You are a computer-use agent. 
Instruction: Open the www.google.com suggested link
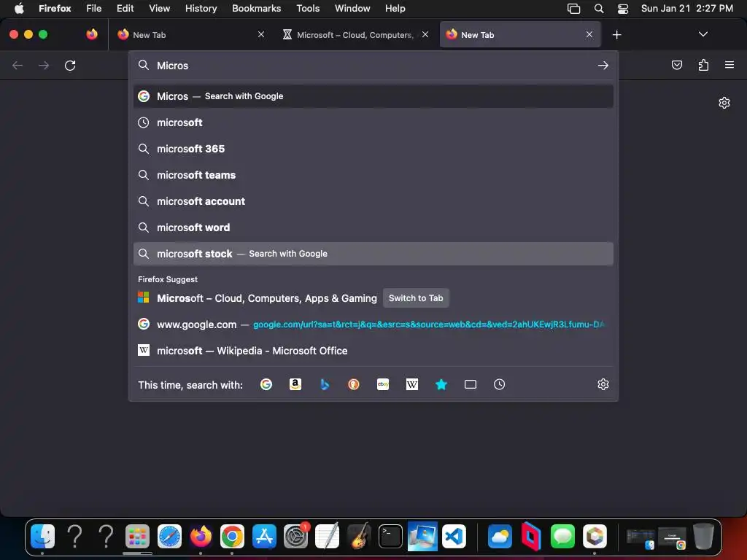(x=373, y=324)
